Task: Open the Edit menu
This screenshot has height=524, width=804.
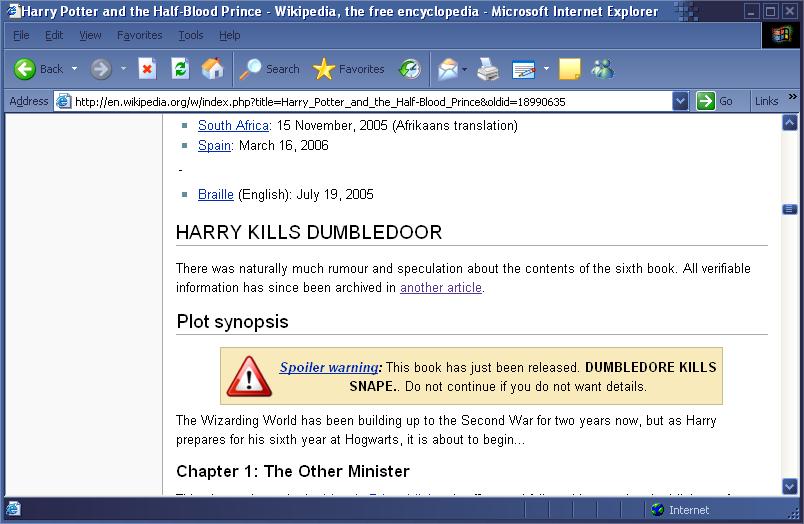Action: (54, 35)
